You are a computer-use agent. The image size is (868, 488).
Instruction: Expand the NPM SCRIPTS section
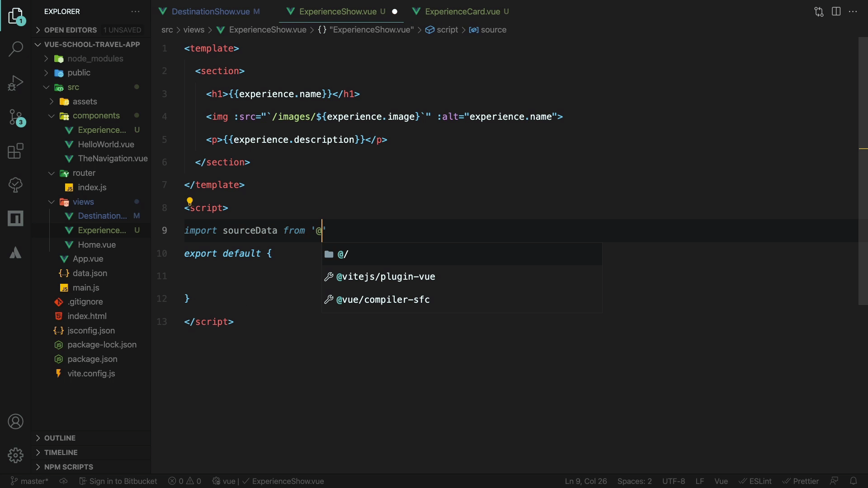click(68, 467)
